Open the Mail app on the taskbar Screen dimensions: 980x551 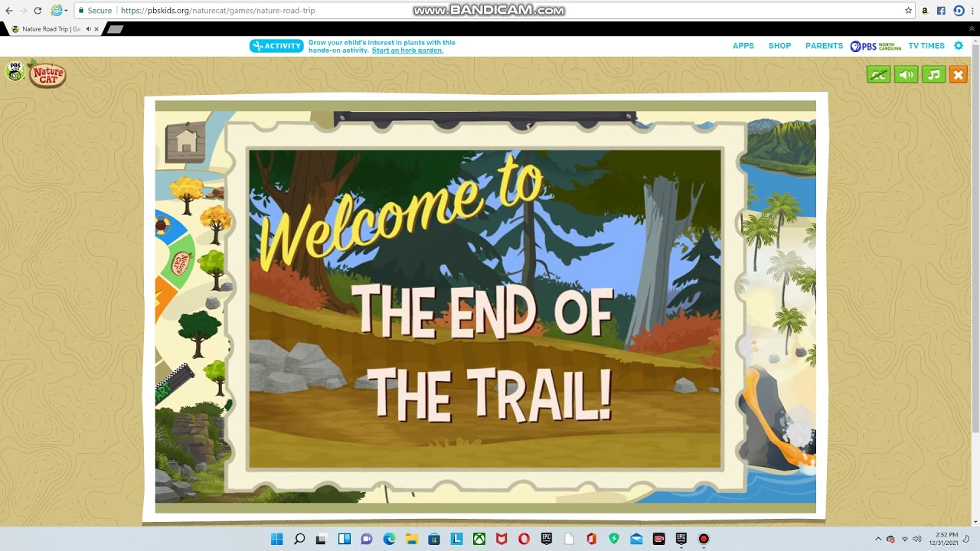pos(636,539)
